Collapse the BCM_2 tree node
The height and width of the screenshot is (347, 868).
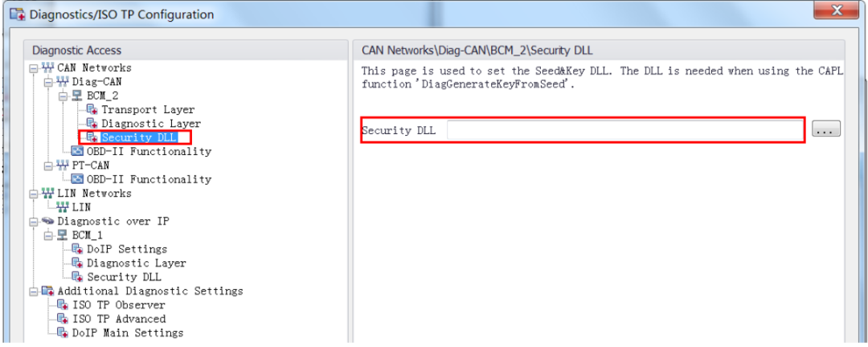click(x=63, y=96)
